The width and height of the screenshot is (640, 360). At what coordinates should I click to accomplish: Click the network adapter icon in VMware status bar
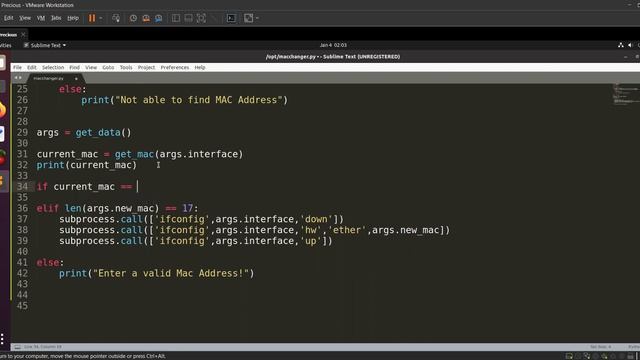pos(587,356)
